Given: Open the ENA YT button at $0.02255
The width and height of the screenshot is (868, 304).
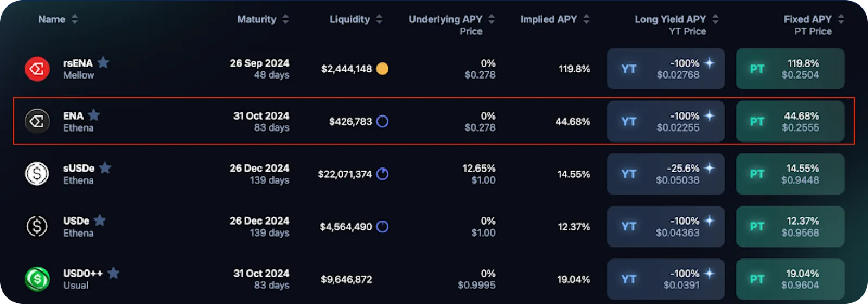Looking at the screenshot, I should pos(666,121).
